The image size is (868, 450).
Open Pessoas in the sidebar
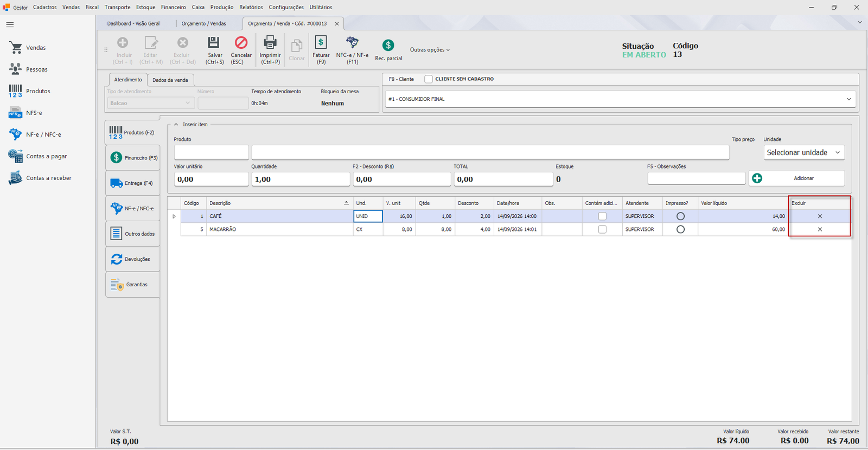pyautogui.click(x=28, y=69)
